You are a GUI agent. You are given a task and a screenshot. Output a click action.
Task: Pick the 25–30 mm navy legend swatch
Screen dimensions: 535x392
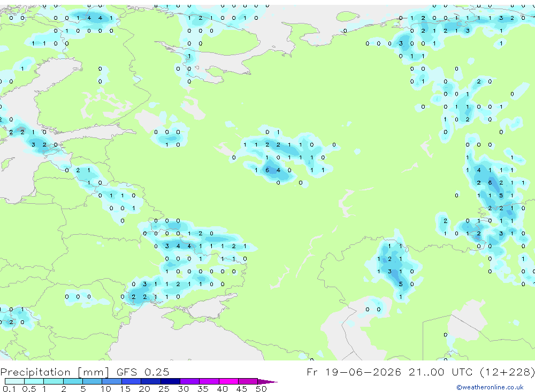pyautogui.click(x=170, y=381)
